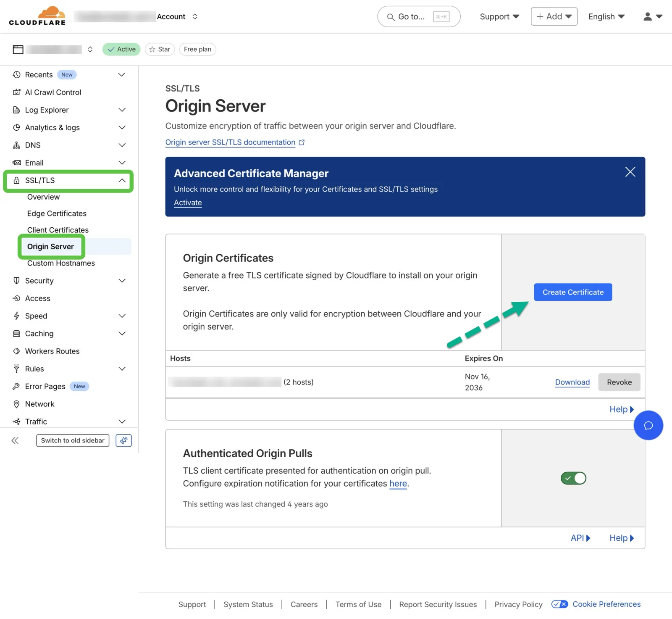This screenshot has height=619, width=672.
Task: Expand the DNS chevron
Action: 122,145
